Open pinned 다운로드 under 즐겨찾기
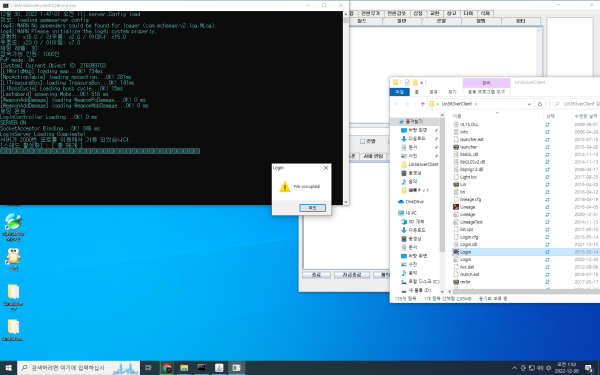The image size is (600, 375). tap(417, 139)
